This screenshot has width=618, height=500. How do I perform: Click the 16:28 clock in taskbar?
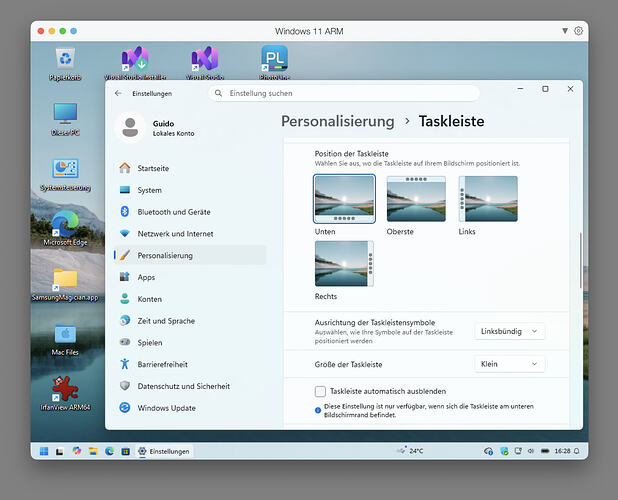pyautogui.click(x=562, y=451)
